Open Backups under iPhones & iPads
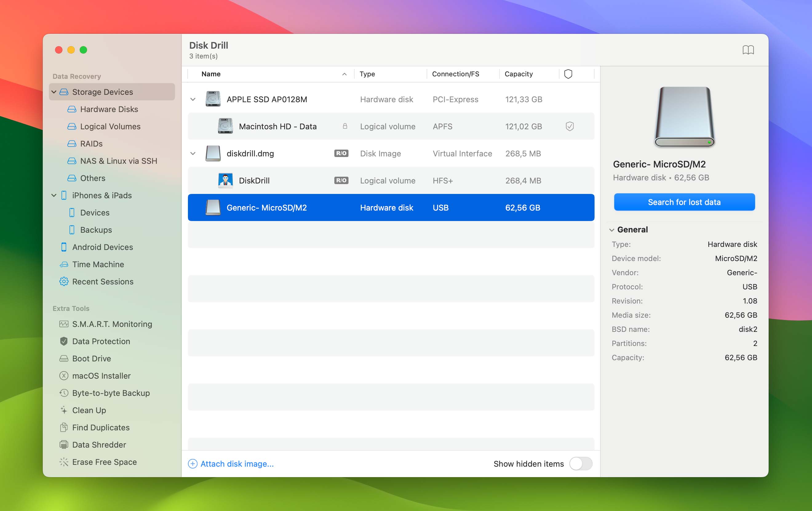812x511 pixels. click(x=96, y=230)
